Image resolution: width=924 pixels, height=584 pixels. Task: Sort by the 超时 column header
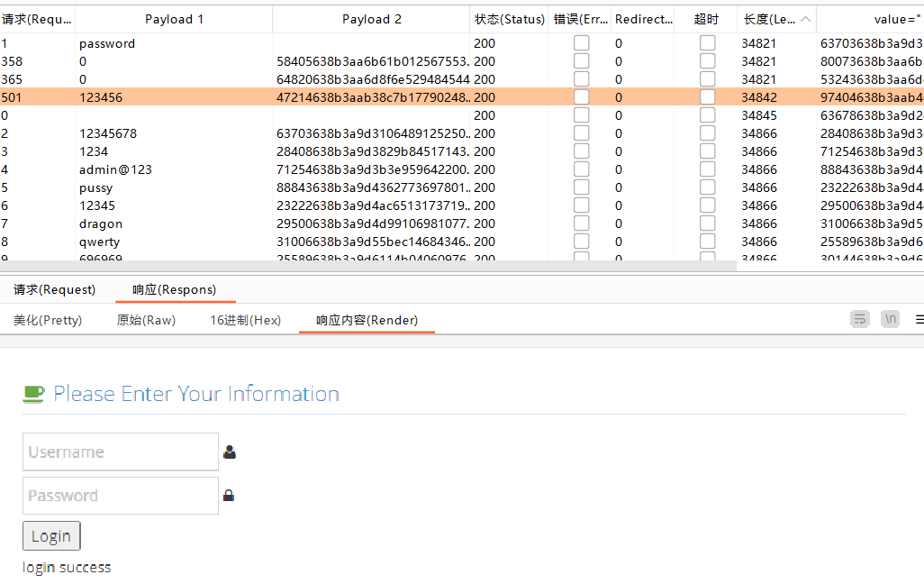pyautogui.click(x=706, y=20)
